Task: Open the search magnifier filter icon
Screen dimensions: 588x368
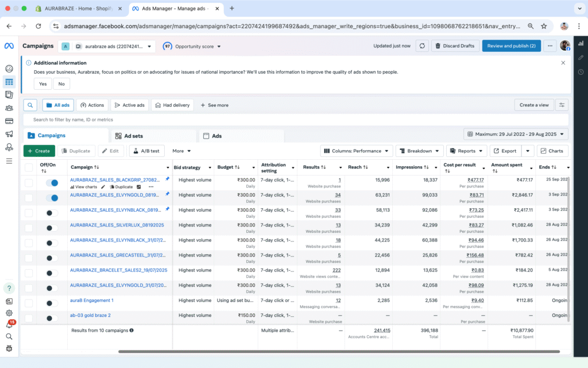Action: [30, 105]
